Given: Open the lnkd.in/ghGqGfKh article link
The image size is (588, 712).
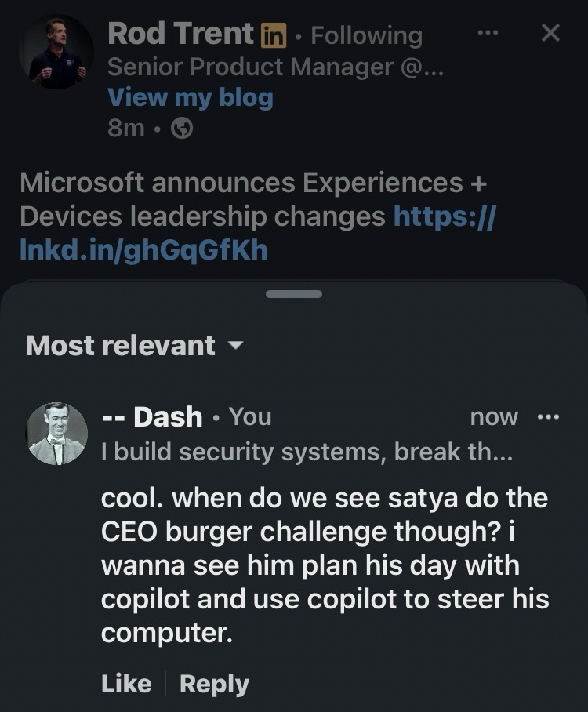Looking at the screenshot, I should [x=143, y=249].
